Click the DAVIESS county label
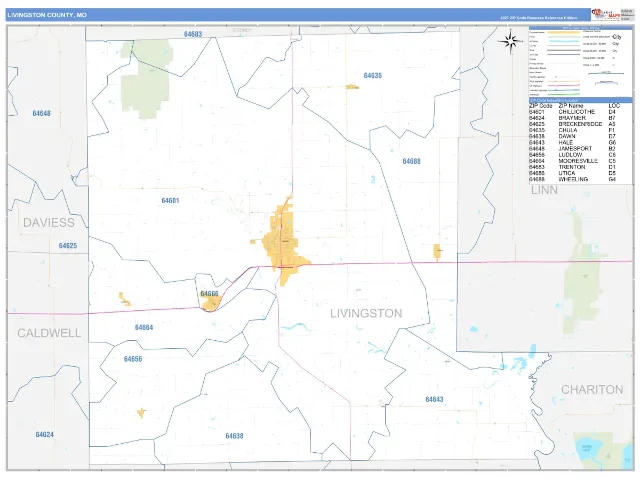The image size is (640, 480). coord(49,222)
